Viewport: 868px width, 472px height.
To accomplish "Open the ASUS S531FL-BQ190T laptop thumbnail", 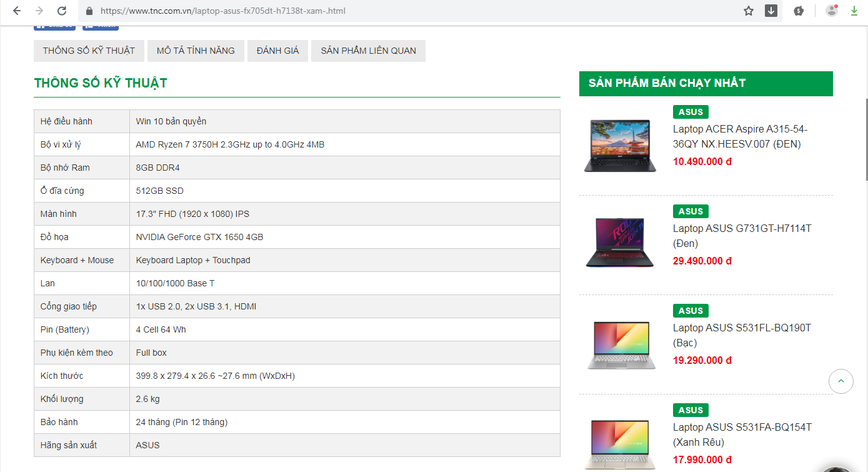I will [x=622, y=344].
